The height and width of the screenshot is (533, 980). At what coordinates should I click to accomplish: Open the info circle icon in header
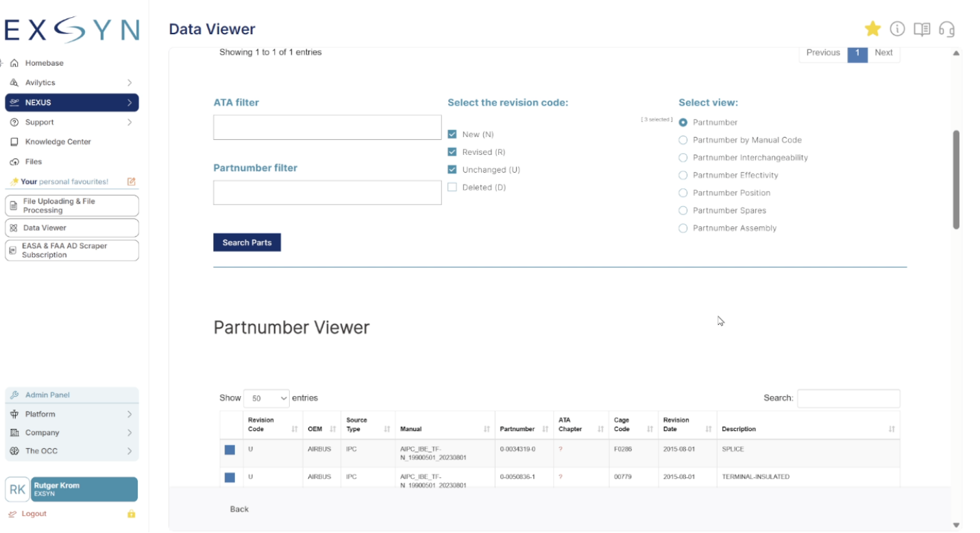click(897, 29)
